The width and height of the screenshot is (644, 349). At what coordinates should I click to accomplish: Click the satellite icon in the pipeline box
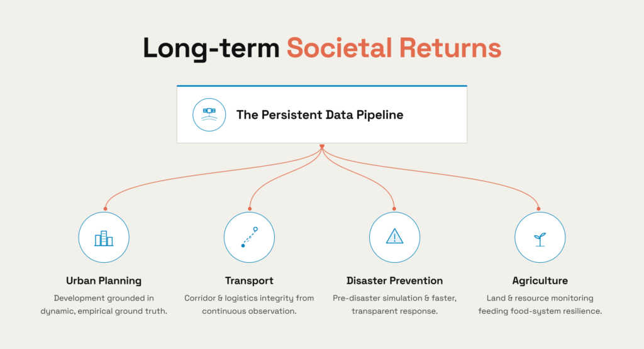coord(209,114)
